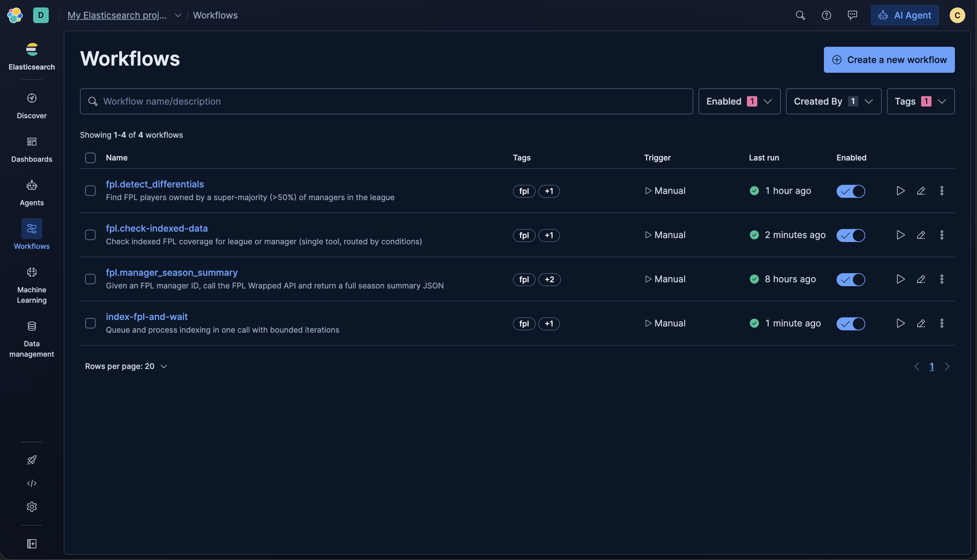This screenshot has width=977, height=560.
Task: Open the rocket getting started icon
Action: point(32,460)
